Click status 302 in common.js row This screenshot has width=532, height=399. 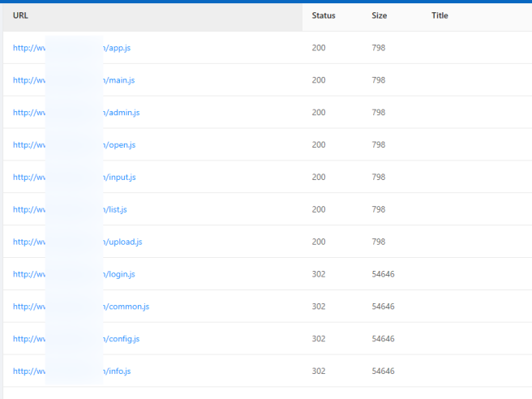click(x=319, y=307)
